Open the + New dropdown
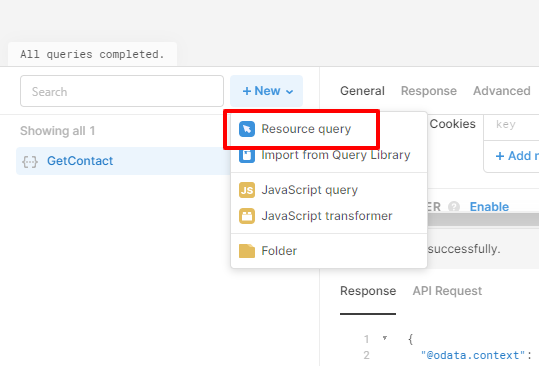The width and height of the screenshot is (539, 366). [x=267, y=91]
